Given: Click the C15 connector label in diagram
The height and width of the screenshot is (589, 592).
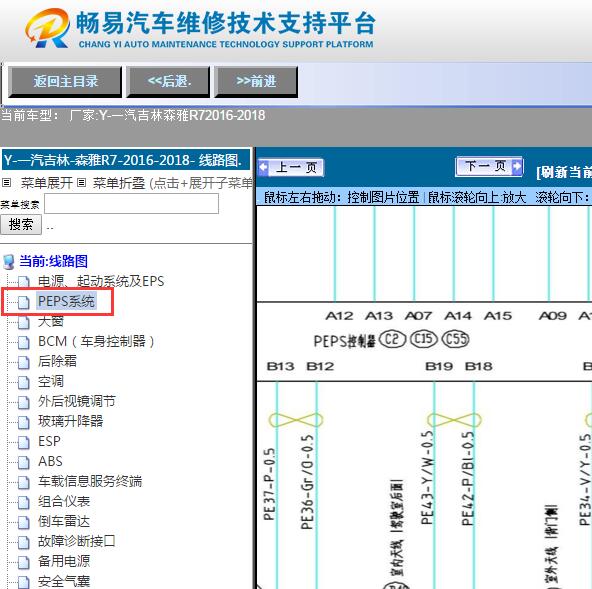Looking at the screenshot, I should click(423, 339).
